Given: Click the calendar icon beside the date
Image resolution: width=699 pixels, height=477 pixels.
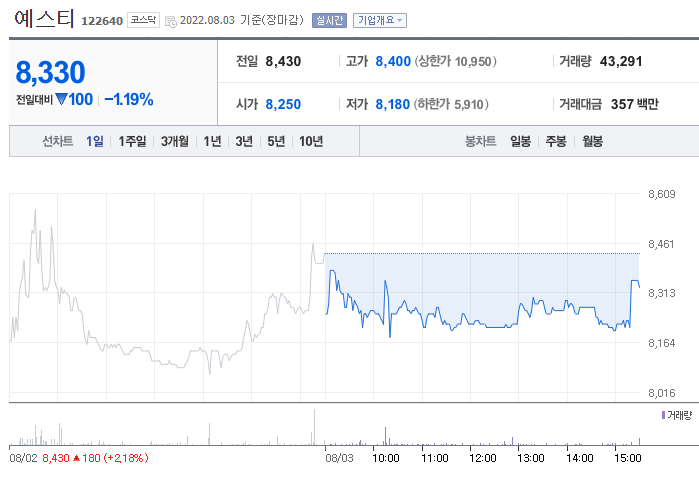Looking at the screenshot, I should [170, 21].
